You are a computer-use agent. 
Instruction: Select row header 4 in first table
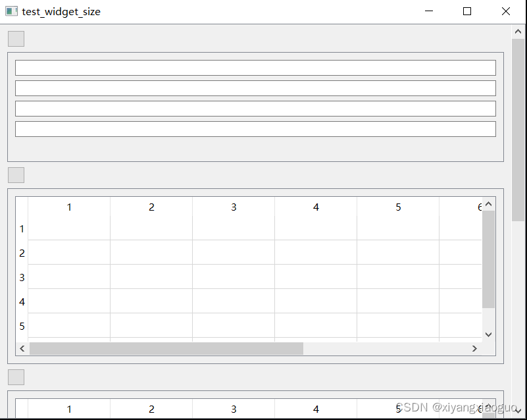tap(22, 302)
